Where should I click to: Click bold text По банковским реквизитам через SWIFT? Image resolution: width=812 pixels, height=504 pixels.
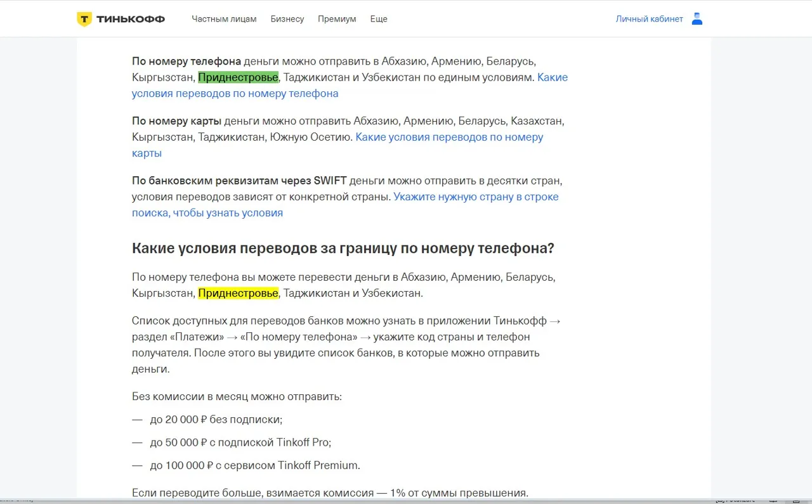point(239,181)
